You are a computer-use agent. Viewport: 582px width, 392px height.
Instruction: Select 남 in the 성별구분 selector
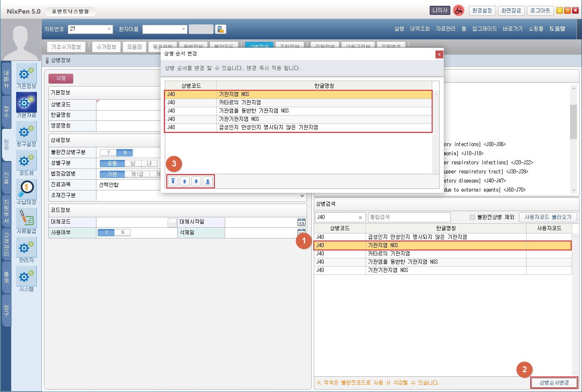click(133, 163)
